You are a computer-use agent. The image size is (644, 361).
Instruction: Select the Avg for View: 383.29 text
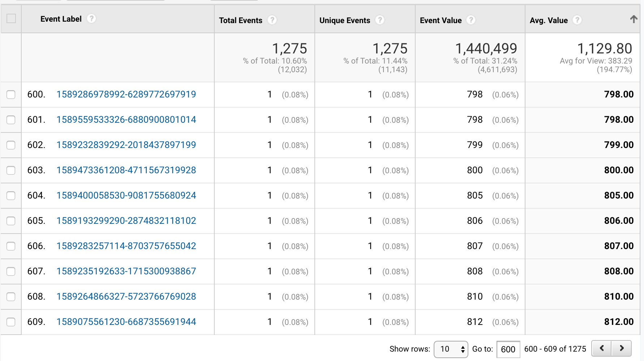point(596,61)
